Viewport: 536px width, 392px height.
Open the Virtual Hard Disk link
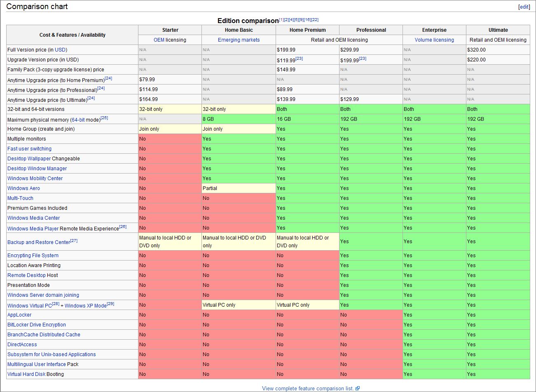click(x=26, y=374)
